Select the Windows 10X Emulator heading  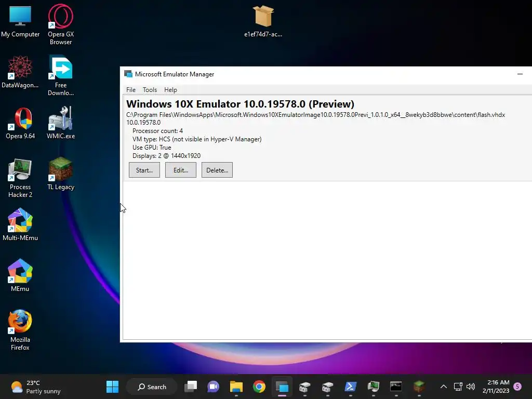tap(240, 104)
